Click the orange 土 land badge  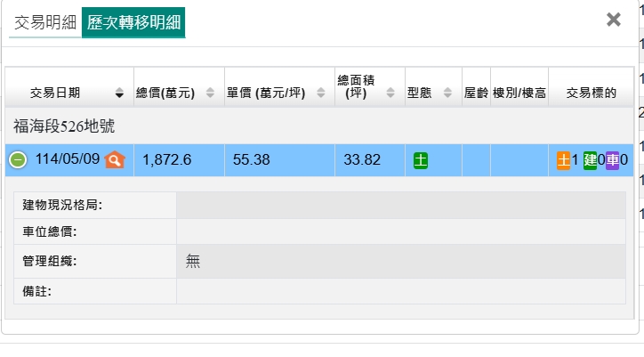(x=563, y=161)
